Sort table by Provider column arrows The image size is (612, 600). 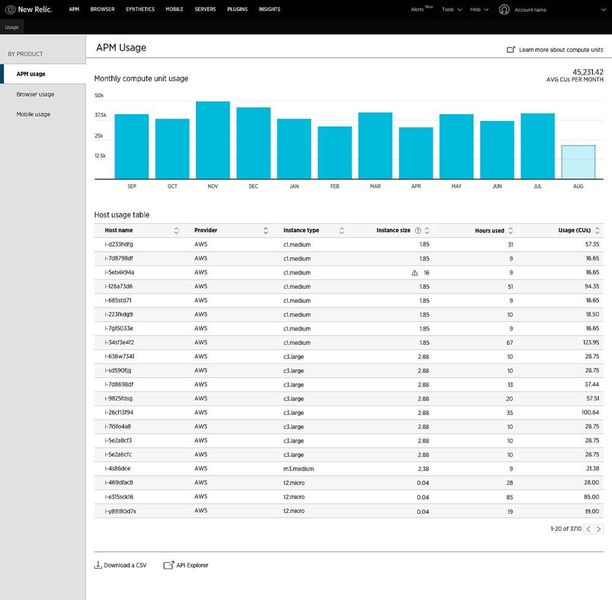[266, 230]
